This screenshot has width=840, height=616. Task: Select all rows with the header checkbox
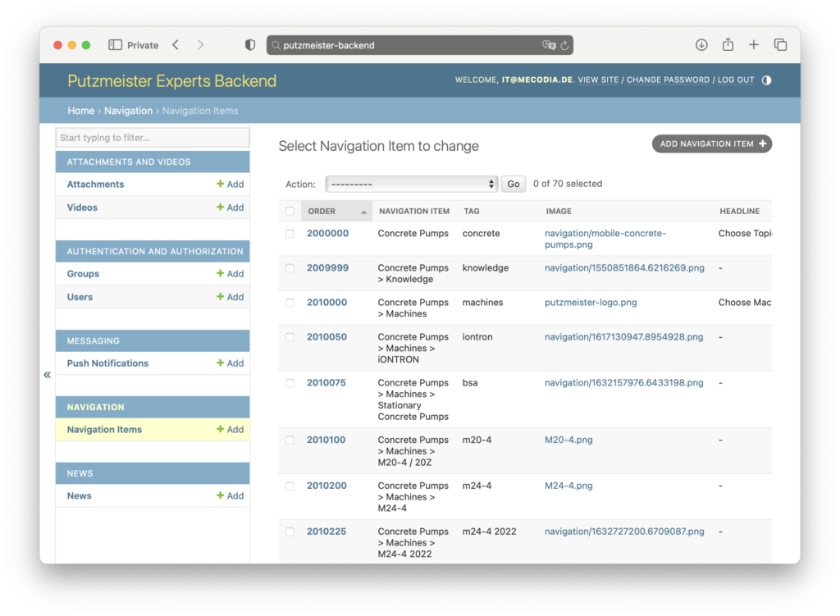pos(290,210)
